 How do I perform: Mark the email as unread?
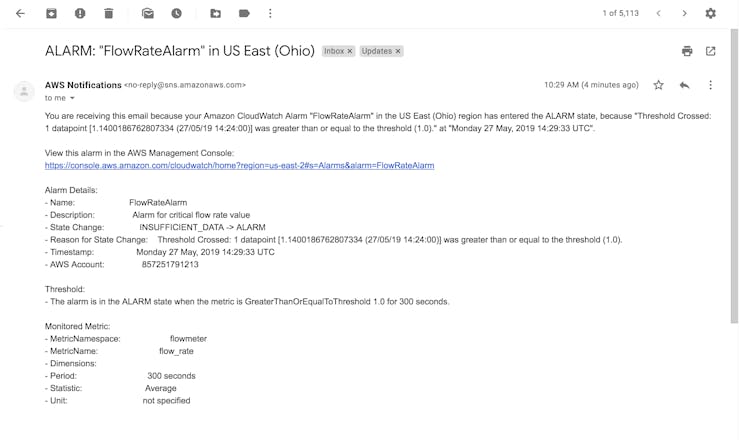point(148,13)
